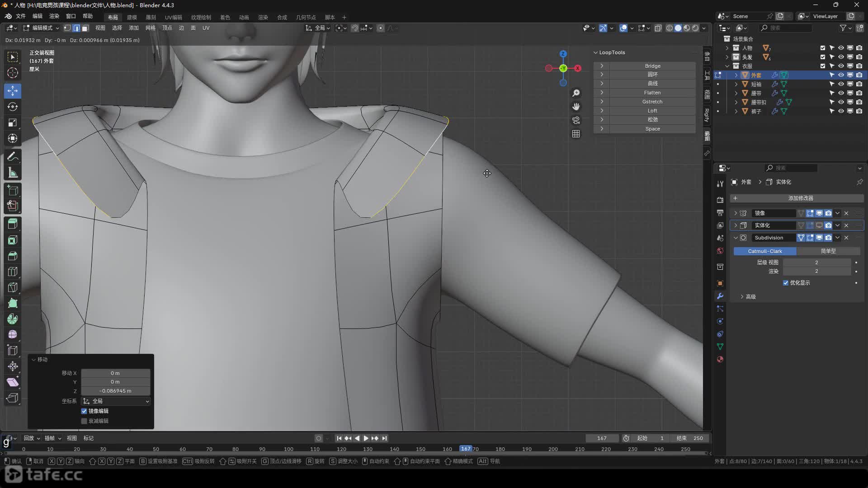
Task: Expand the 高级 section
Action: click(749, 297)
